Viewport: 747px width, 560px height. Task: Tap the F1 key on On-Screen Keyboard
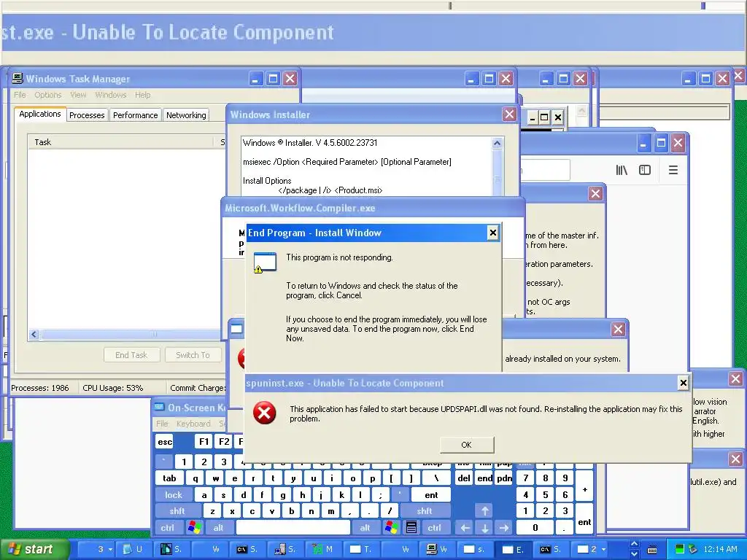point(204,442)
